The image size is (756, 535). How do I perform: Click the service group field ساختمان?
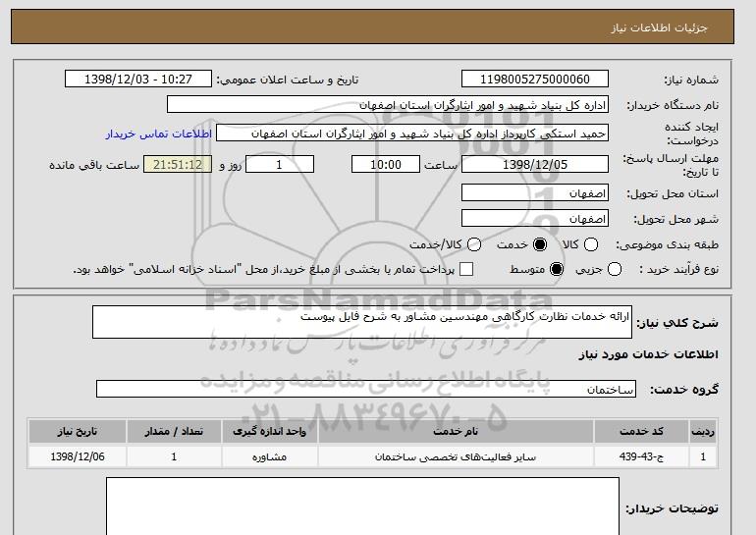click(x=366, y=389)
